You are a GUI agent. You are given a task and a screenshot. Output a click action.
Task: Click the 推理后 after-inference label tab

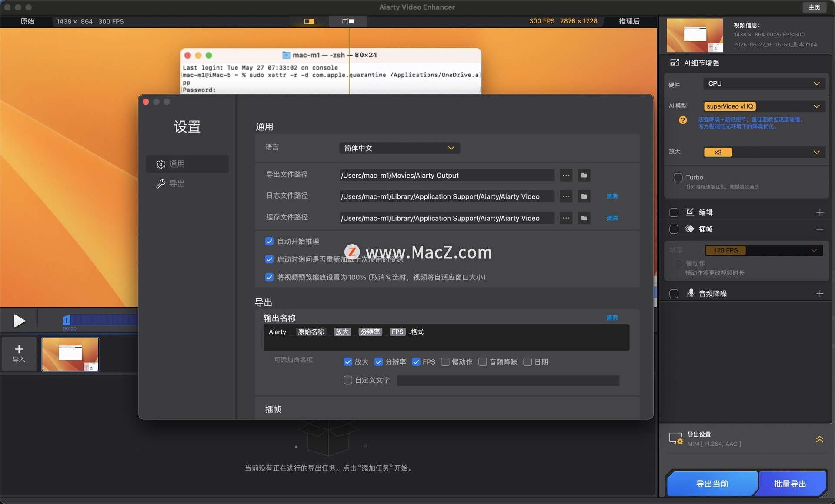[629, 21]
